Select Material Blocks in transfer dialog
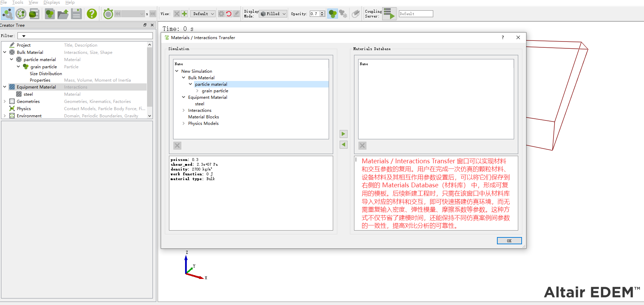Viewport: 644px width, 305px height. 204,117
